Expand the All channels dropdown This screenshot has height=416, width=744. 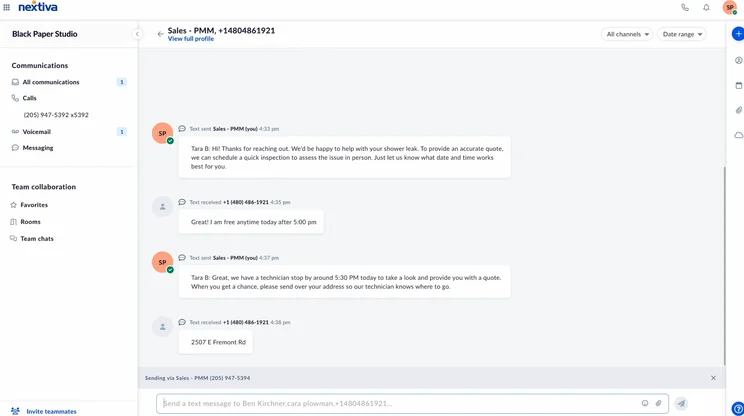click(627, 34)
